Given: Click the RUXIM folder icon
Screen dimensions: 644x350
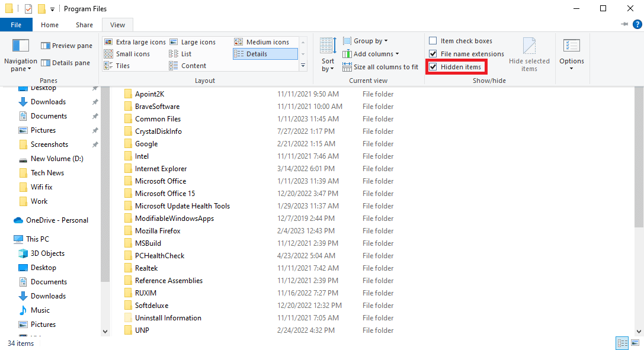Looking at the screenshot, I should [128, 293].
